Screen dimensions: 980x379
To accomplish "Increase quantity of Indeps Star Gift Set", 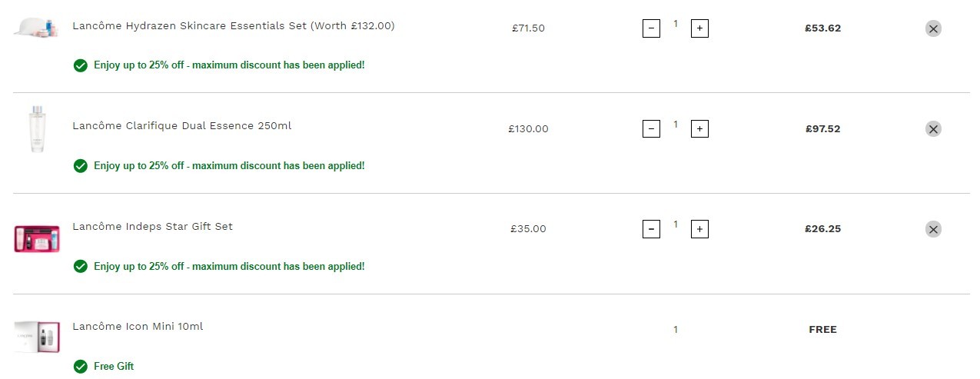I will [699, 229].
